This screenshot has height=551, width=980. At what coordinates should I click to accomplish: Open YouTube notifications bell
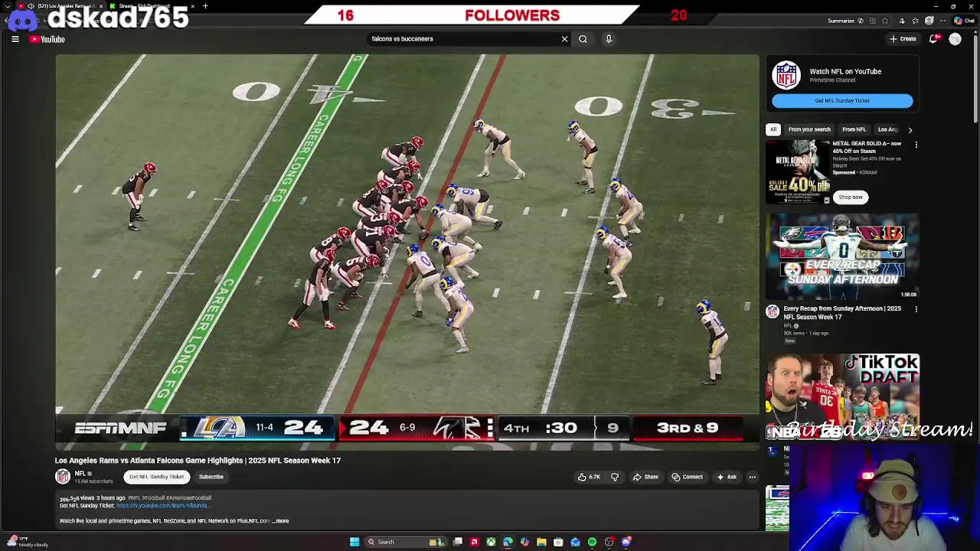pyautogui.click(x=934, y=39)
